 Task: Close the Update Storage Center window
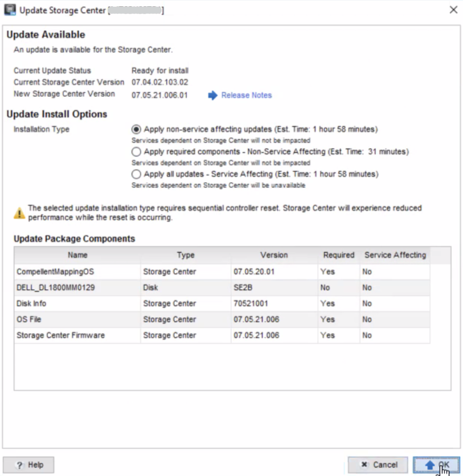pos(453,10)
